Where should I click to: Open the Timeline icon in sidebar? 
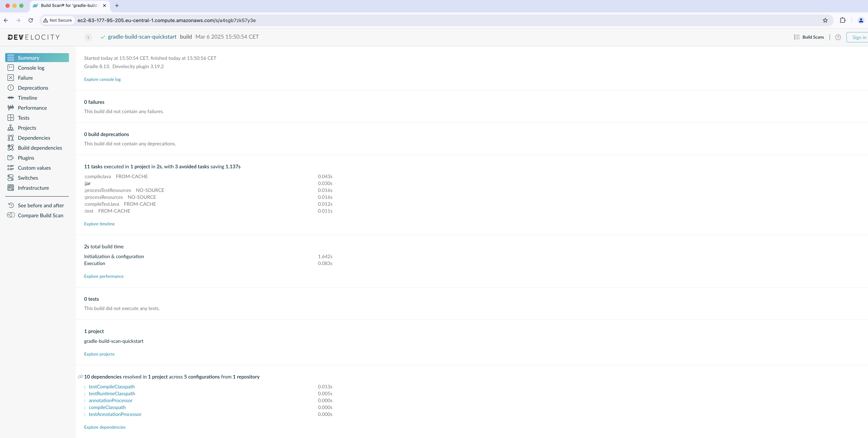coord(11,98)
